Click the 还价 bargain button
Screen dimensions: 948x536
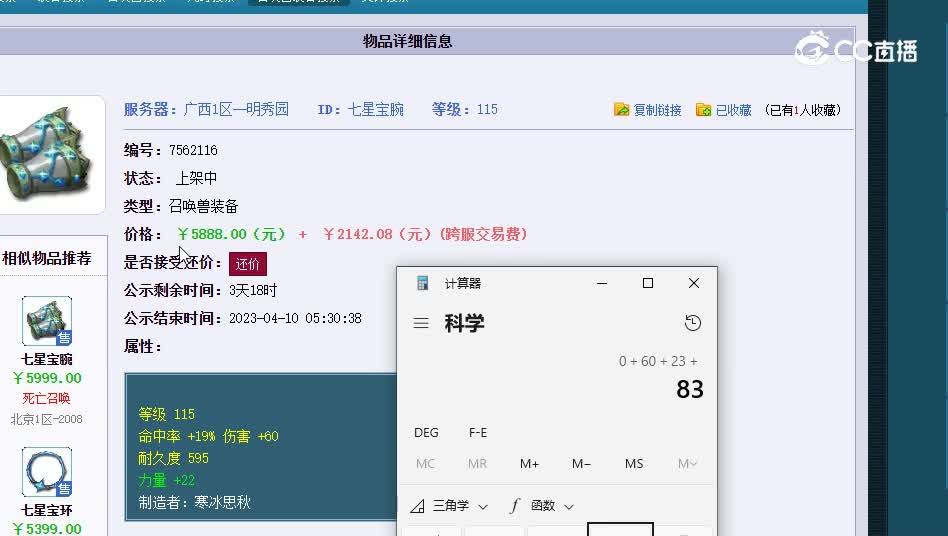tap(247, 264)
